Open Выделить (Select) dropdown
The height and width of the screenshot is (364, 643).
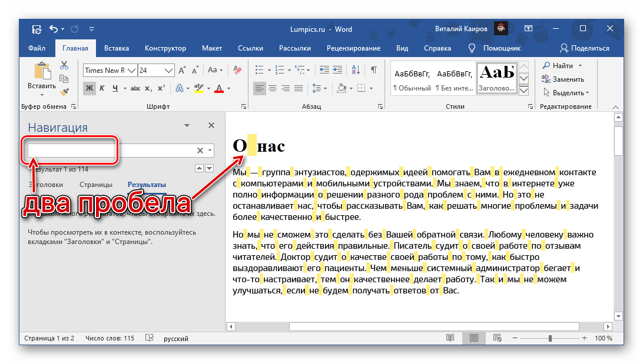(566, 92)
